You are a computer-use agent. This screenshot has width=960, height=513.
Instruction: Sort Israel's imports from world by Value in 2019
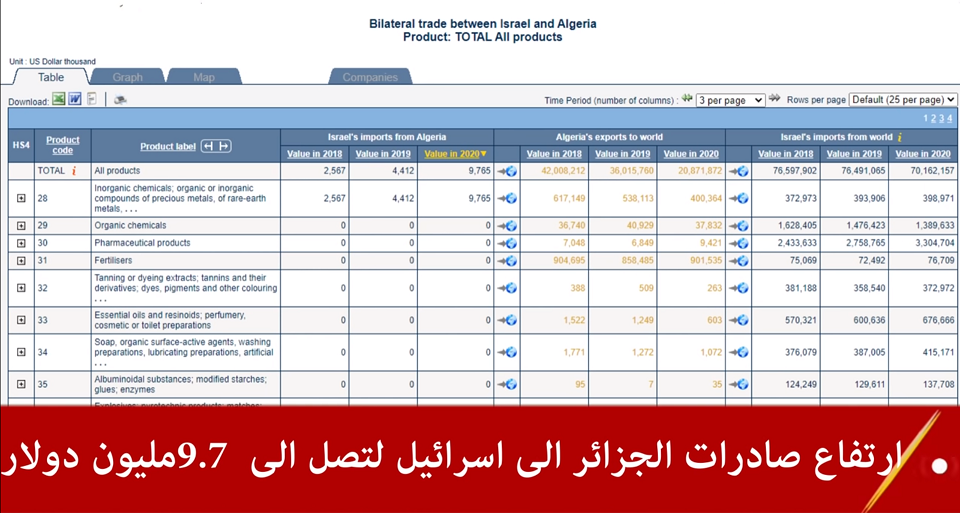coord(854,154)
